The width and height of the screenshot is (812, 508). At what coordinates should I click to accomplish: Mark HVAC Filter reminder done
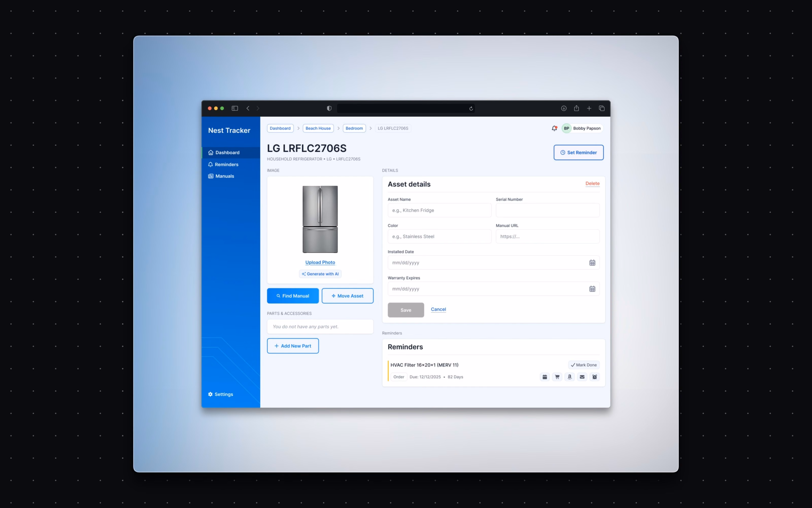(x=584, y=365)
